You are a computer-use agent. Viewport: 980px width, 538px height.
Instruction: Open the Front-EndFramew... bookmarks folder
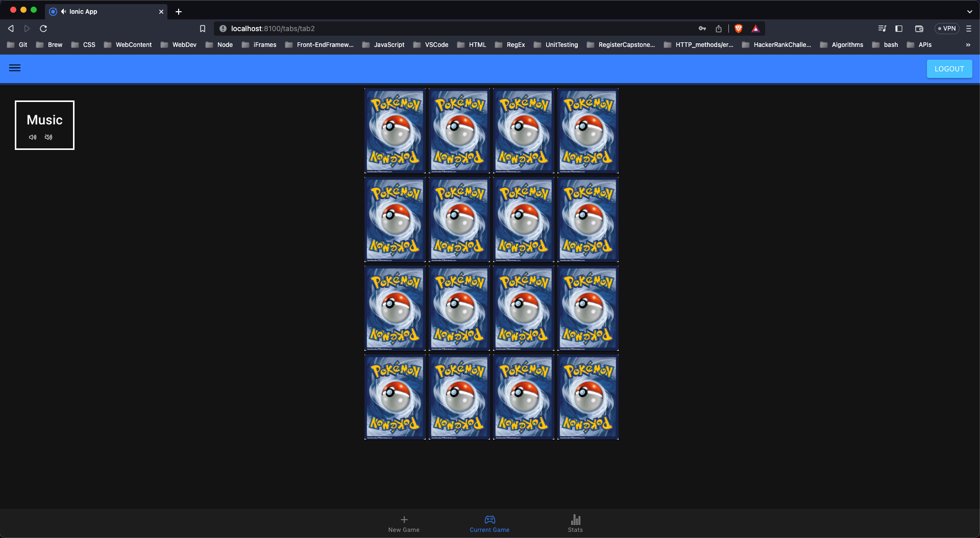319,45
